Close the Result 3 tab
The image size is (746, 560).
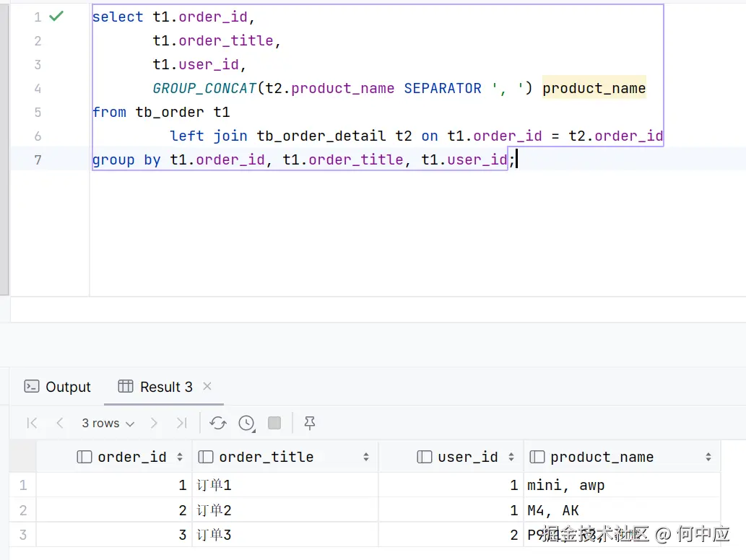[x=207, y=386]
